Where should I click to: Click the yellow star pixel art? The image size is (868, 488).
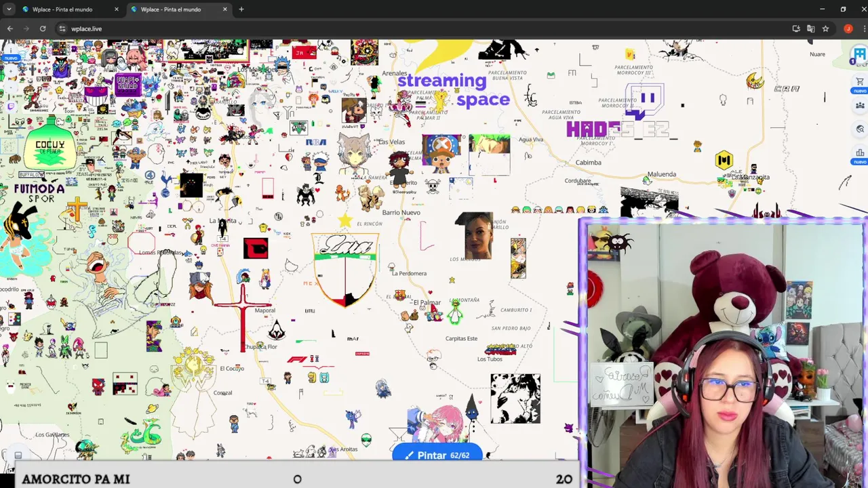point(345,220)
